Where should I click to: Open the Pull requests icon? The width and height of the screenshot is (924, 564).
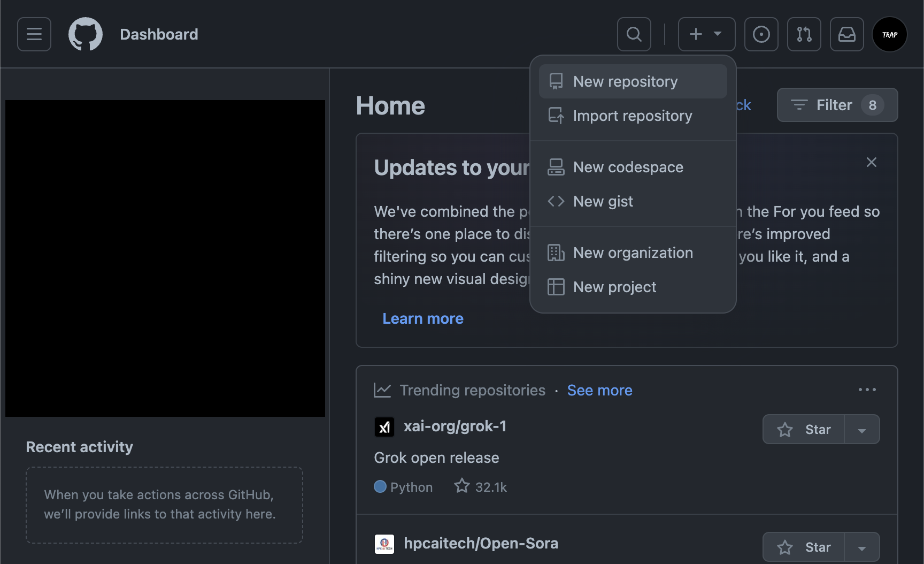click(x=804, y=34)
